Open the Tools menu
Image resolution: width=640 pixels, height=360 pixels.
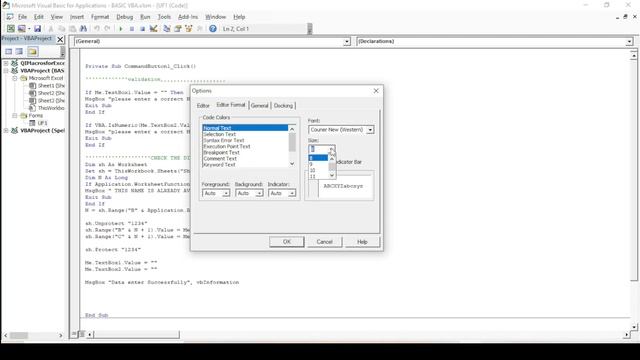point(164,17)
